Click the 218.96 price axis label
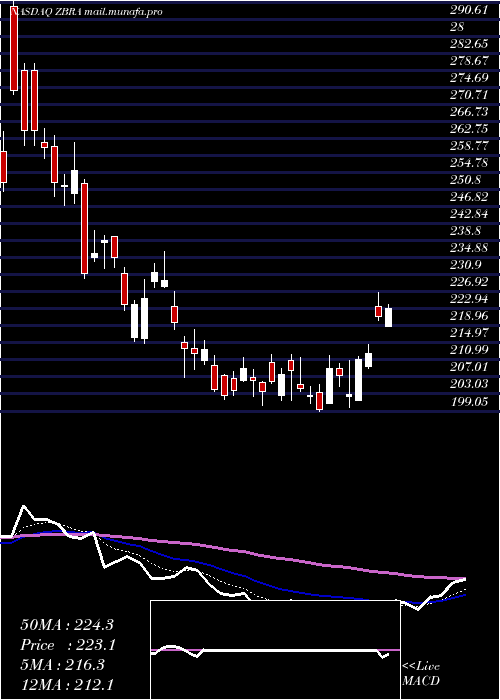500x700 pixels. [x=468, y=316]
